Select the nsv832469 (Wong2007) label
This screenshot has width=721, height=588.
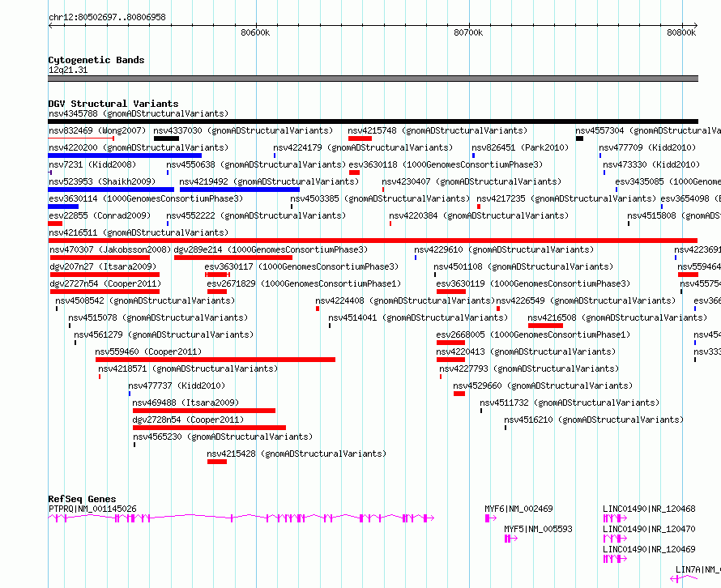point(97,130)
